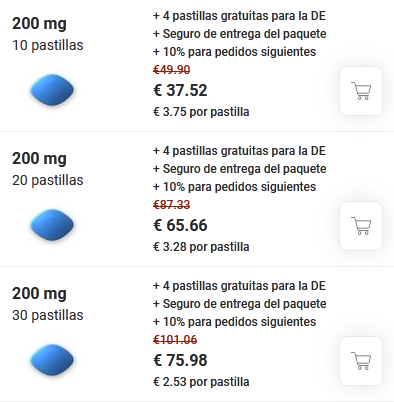Click the struck-through €101.06 original price

[x=175, y=340]
